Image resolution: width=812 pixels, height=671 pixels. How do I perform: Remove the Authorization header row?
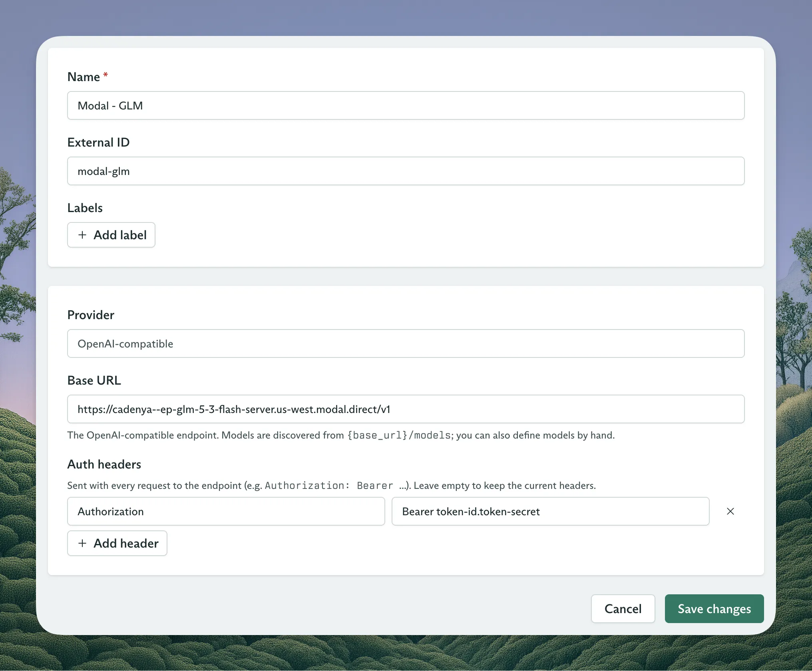[x=730, y=511]
